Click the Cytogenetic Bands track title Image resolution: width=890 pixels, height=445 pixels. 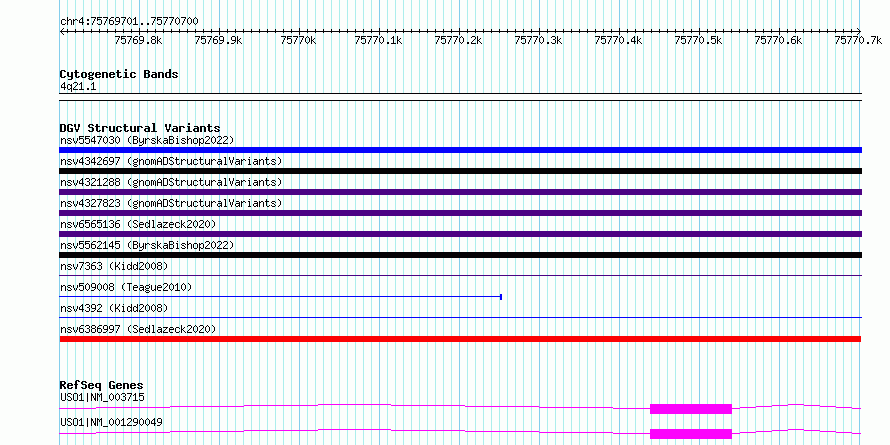pos(119,74)
